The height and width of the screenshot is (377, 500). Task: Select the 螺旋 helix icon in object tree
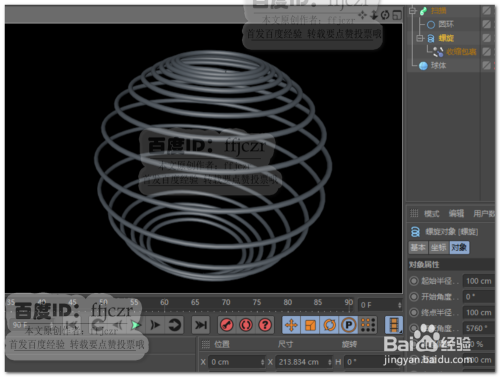pos(431,38)
